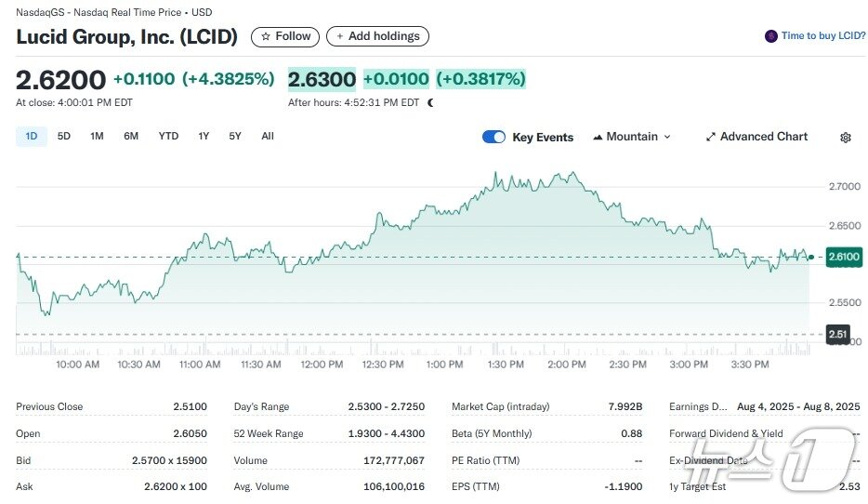The width and height of the screenshot is (868, 504).
Task: Select the 1D time range tab
Action: (x=32, y=136)
